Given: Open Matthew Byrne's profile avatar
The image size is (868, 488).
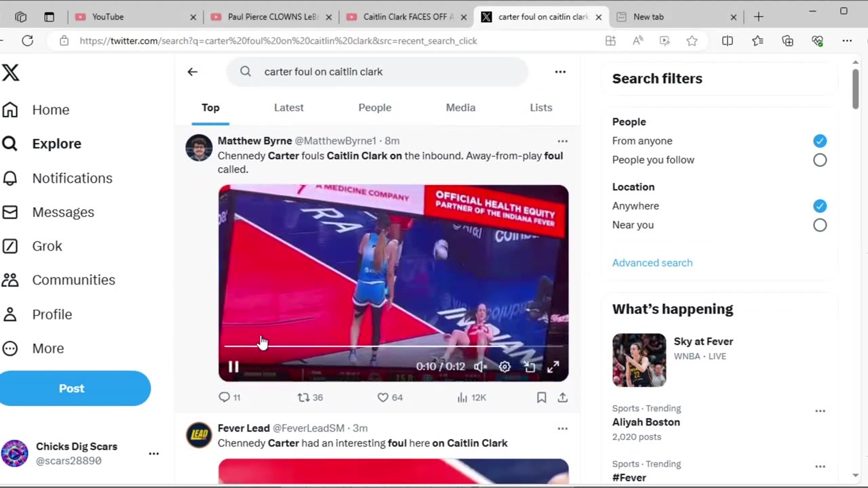Looking at the screenshot, I should [x=199, y=148].
